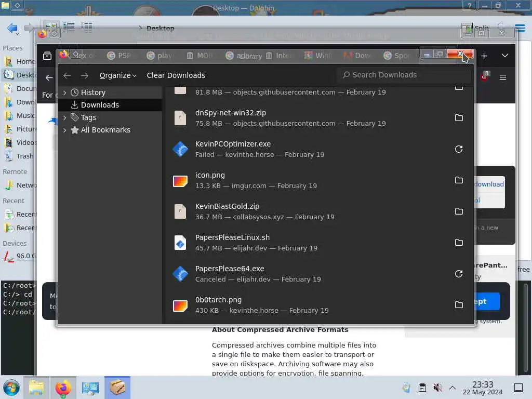The image size is (532, 399).
Task: Select the PapersPleaseLinux.sh download entry
Action: tap(319, 243)
